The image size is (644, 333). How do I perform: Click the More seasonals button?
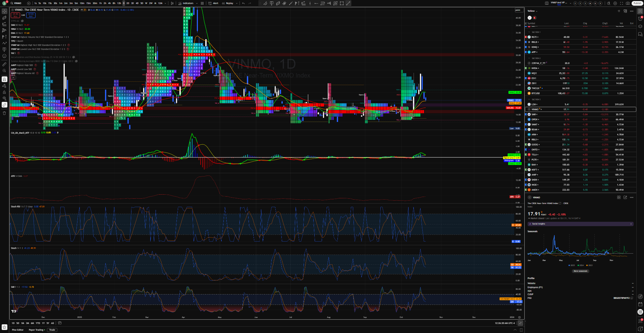[x=581, y=271]
